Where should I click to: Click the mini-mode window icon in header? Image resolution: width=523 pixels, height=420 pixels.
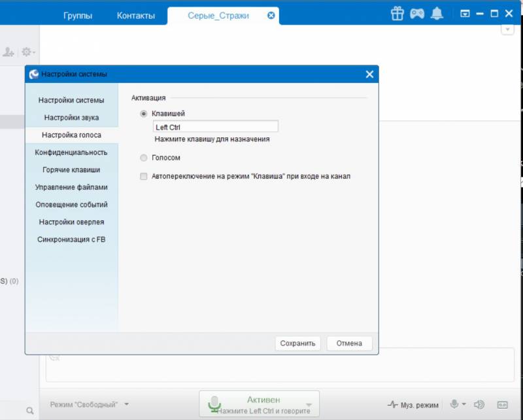point(465,14)
